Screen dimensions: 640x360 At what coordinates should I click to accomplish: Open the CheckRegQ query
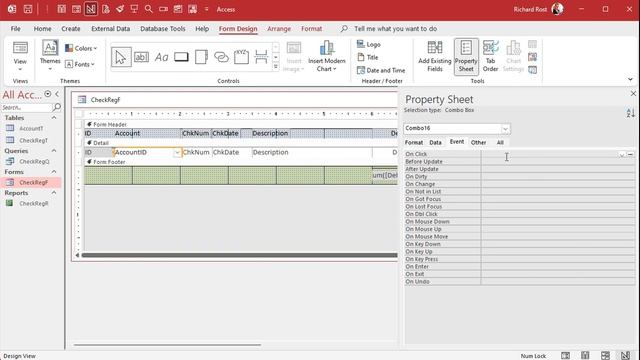coord(34,161)
